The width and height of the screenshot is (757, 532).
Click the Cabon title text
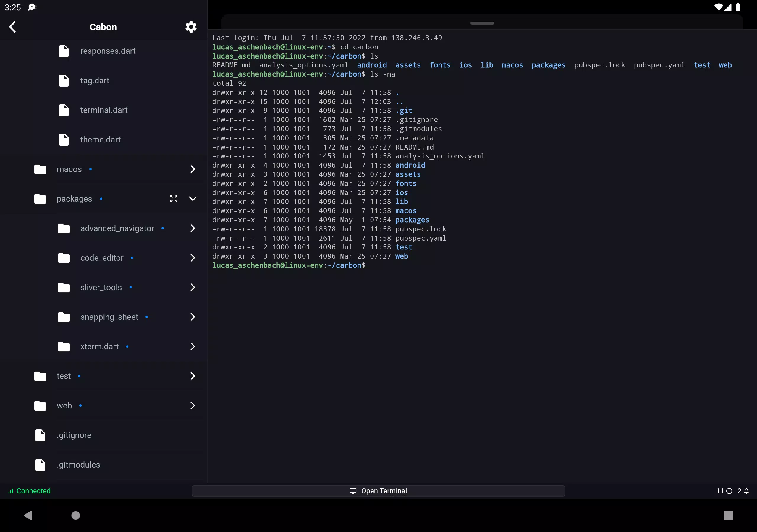coord(103,27)
